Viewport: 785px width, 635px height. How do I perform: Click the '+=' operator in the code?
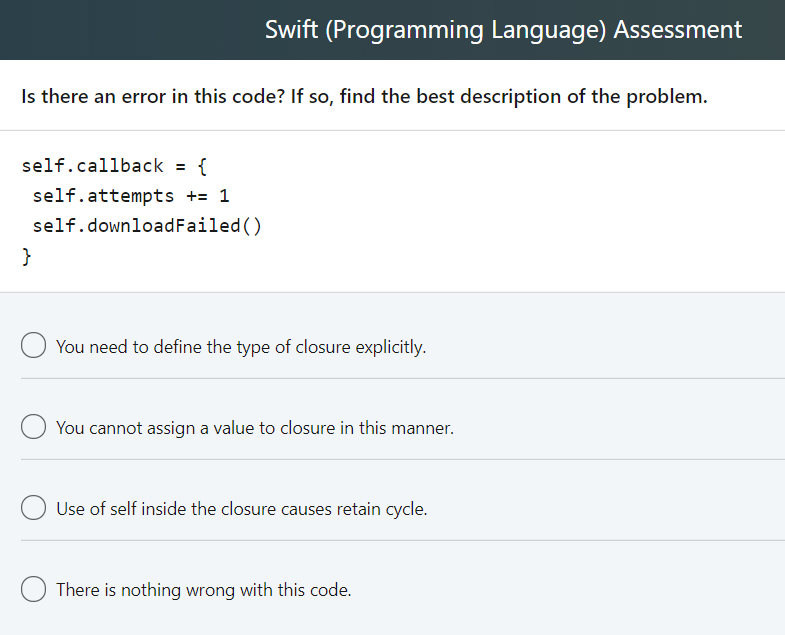pyautogui.click(x=197, y=196)
